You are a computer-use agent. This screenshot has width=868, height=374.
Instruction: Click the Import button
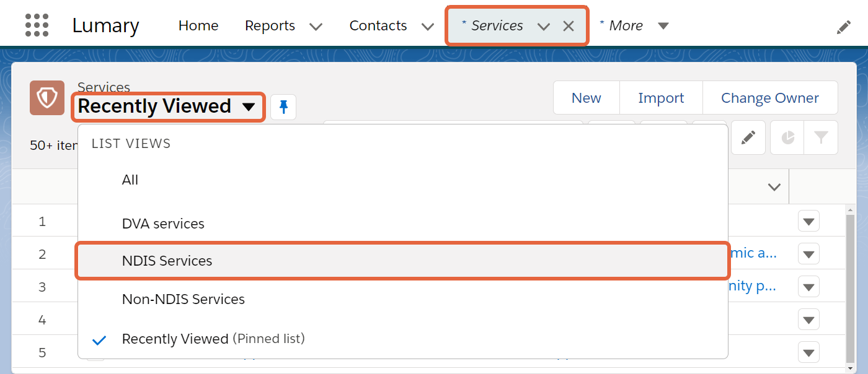point(661,98)
